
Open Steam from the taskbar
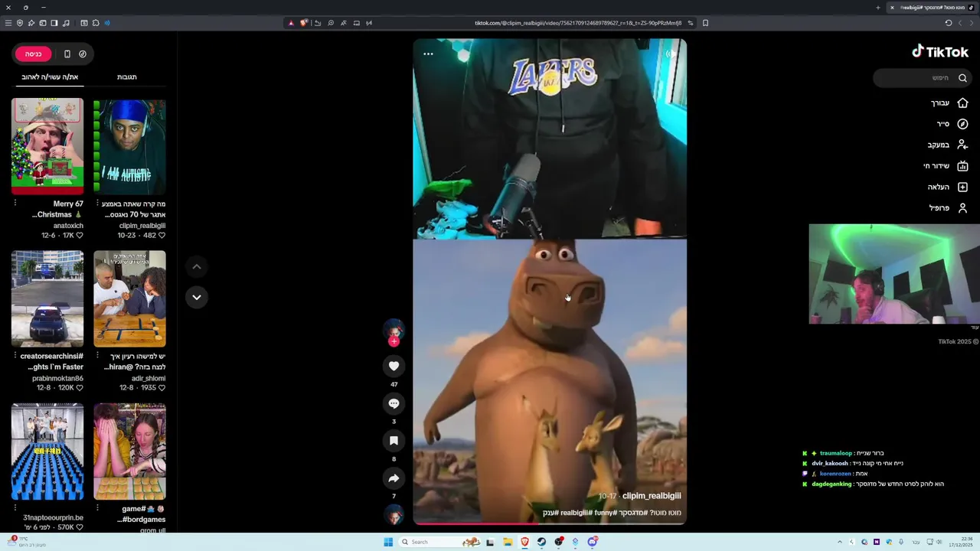541,542
